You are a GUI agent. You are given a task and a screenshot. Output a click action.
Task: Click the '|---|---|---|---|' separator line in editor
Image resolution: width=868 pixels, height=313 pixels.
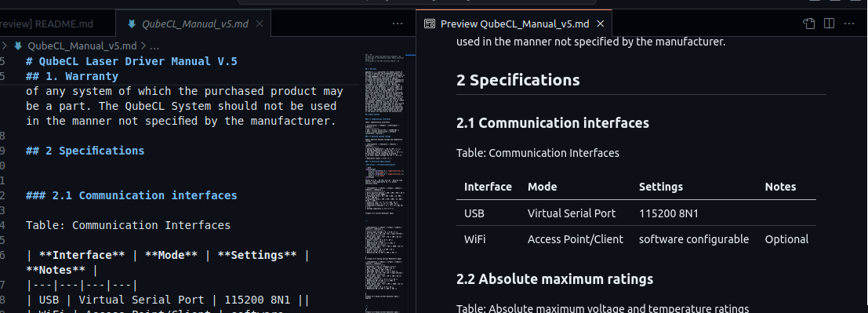(82, 286)
